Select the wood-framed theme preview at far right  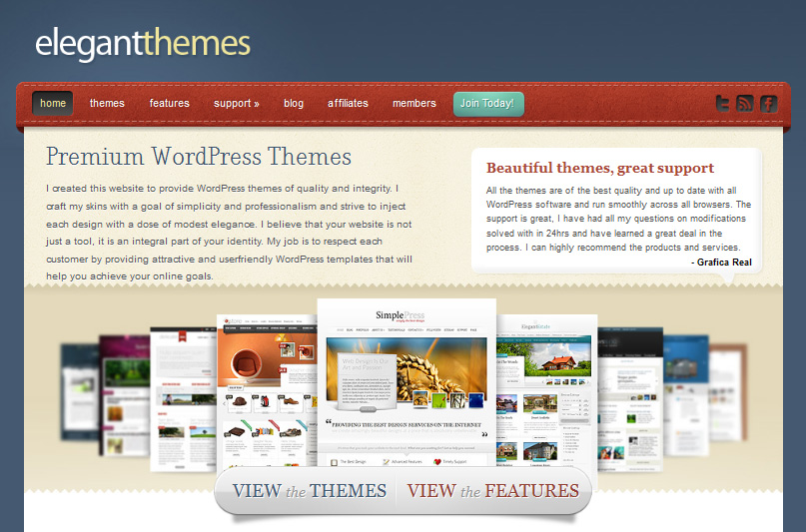(728, 393)
